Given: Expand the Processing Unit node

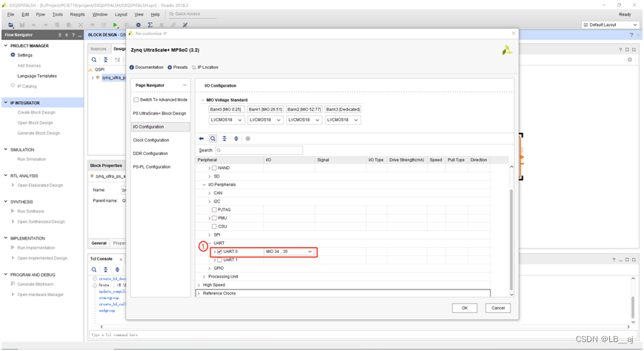Looking at the screenshot, I should [x=204, y=277].
